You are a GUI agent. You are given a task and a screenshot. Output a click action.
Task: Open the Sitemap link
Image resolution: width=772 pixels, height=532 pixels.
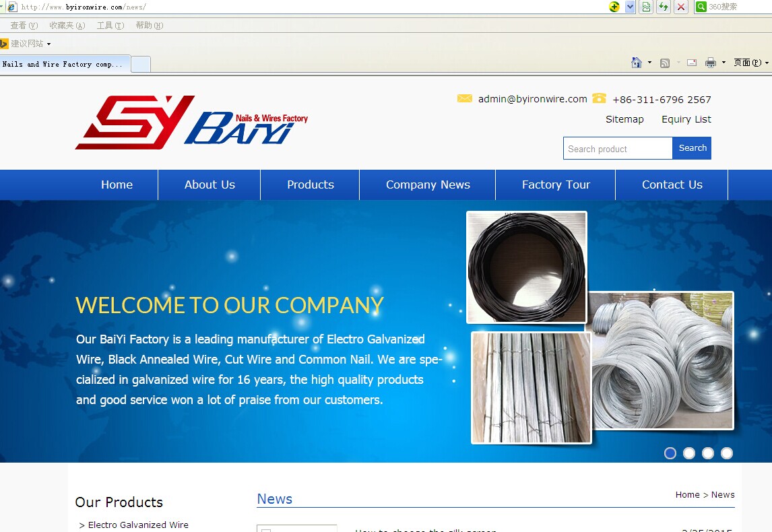pyautogui.click(x=624, y=119)
